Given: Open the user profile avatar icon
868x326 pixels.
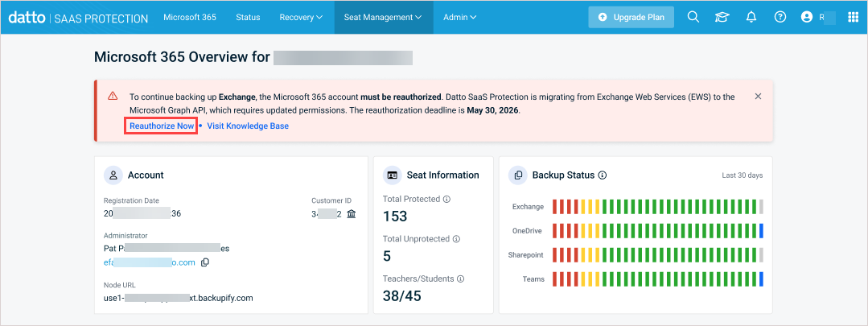Looking at the screenshot, I should (x=808, y=17).
